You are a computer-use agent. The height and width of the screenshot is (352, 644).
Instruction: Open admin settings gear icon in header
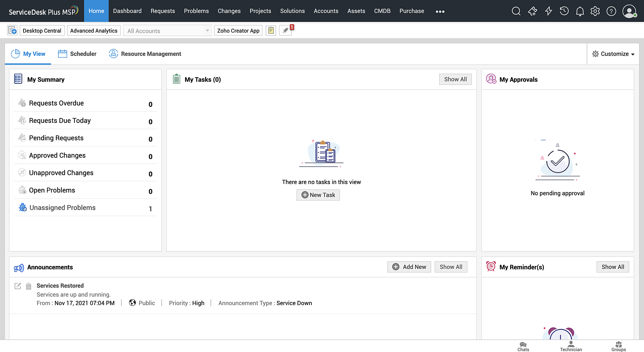click(x=595, y=11)
